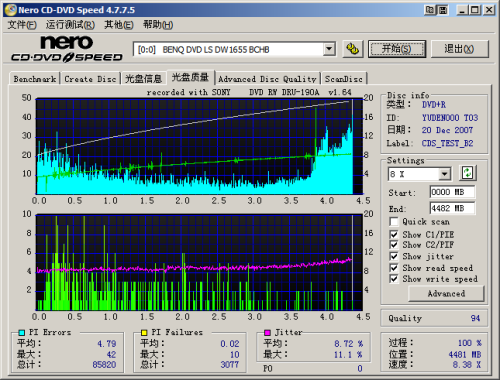Toggle the Show write speed checkbox
The width and height of the screenshot is (500, 380).
[394, 279]
